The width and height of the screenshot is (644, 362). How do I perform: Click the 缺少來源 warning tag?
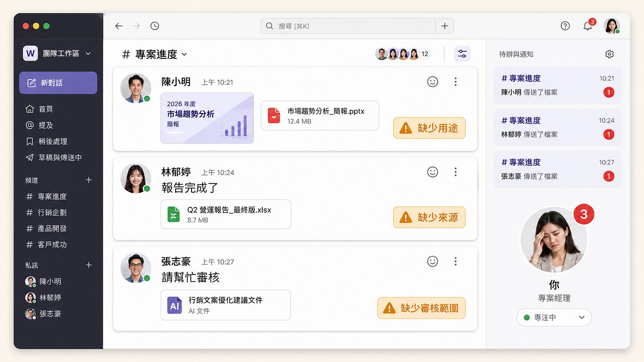(429, 217)
